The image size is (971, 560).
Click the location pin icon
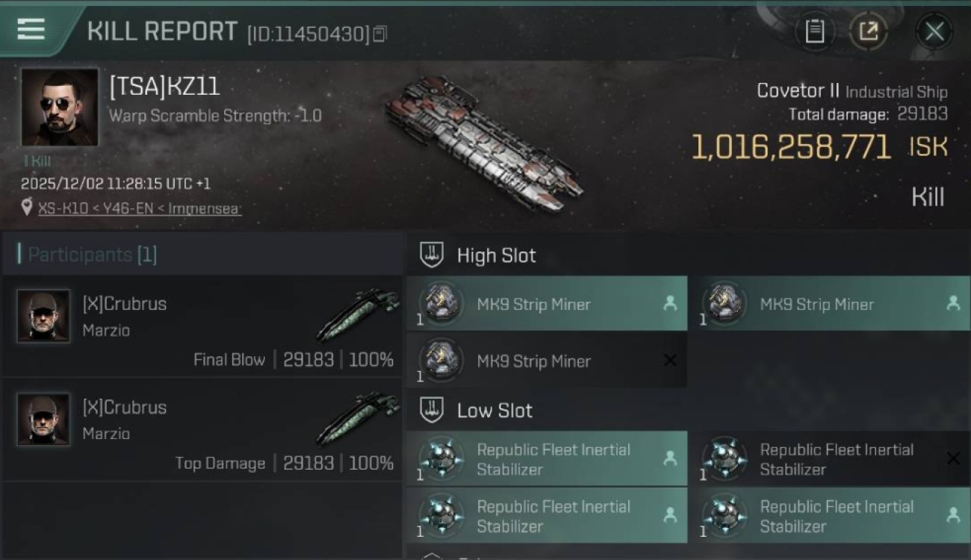(28, 208)
